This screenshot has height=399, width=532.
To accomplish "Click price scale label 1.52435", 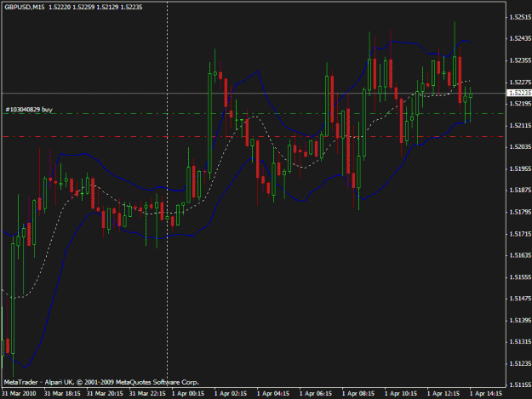I will pyautogui.click(x=520, y=39).
